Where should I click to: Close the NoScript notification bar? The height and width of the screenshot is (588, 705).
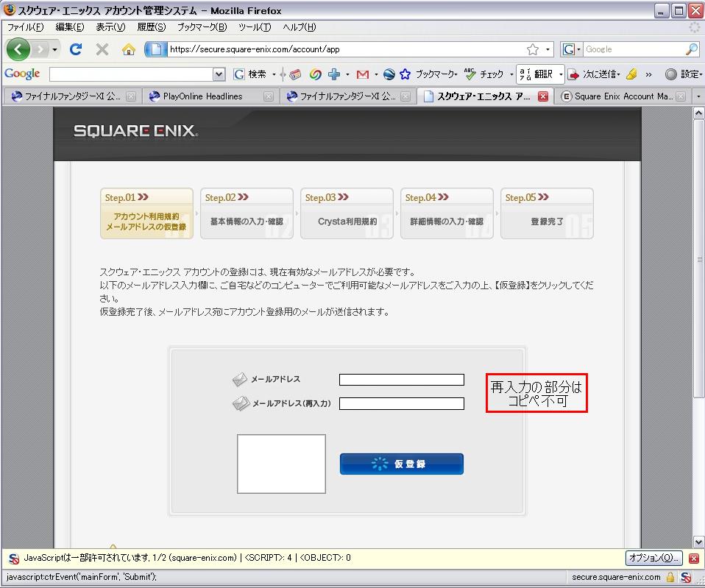click(x=694, y=559)
